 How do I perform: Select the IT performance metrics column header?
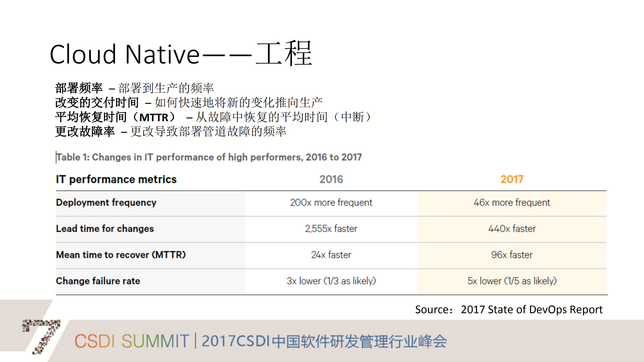tap(116, 179)
